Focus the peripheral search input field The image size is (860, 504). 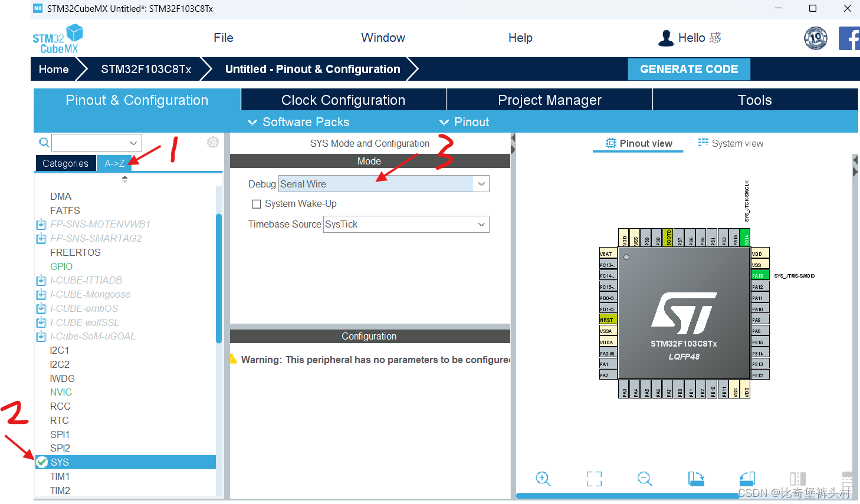pos(89,143)
